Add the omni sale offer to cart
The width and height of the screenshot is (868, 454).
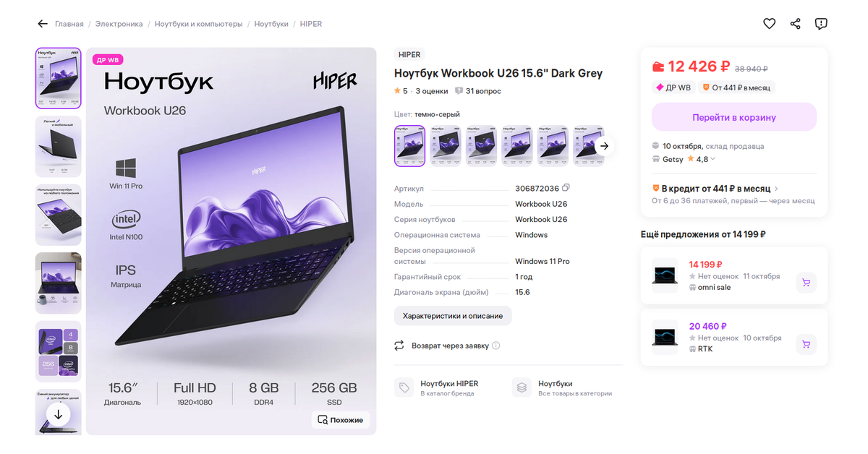[x=806, y=283]
